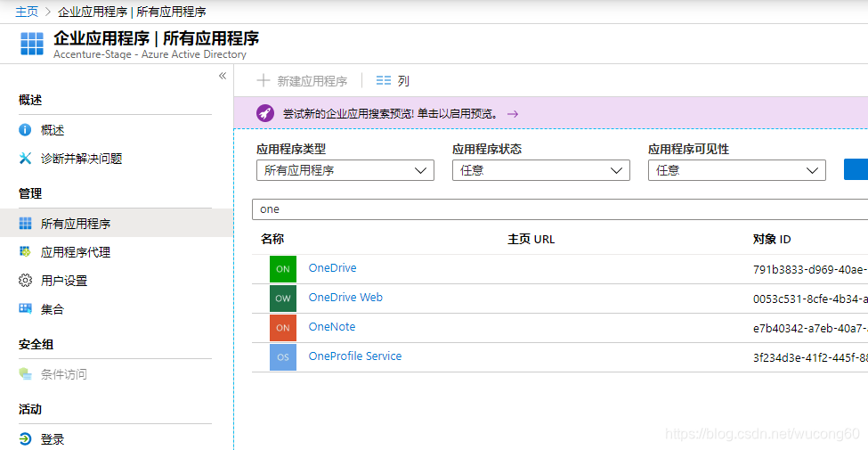The height and width of the screenshot is (450, 868).
Task: Open the OneDrive application link
Action: (333, 267)
